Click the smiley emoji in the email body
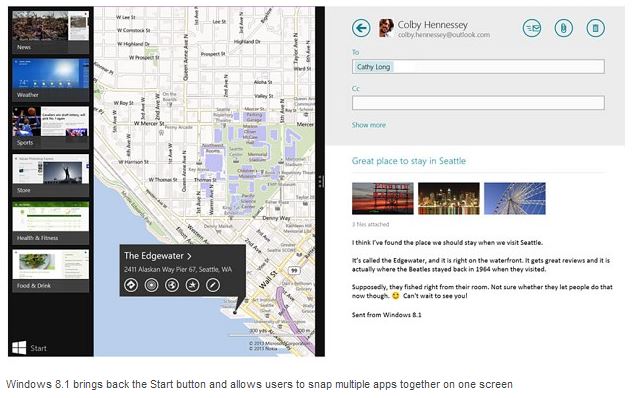 click(x=396, y=295)
